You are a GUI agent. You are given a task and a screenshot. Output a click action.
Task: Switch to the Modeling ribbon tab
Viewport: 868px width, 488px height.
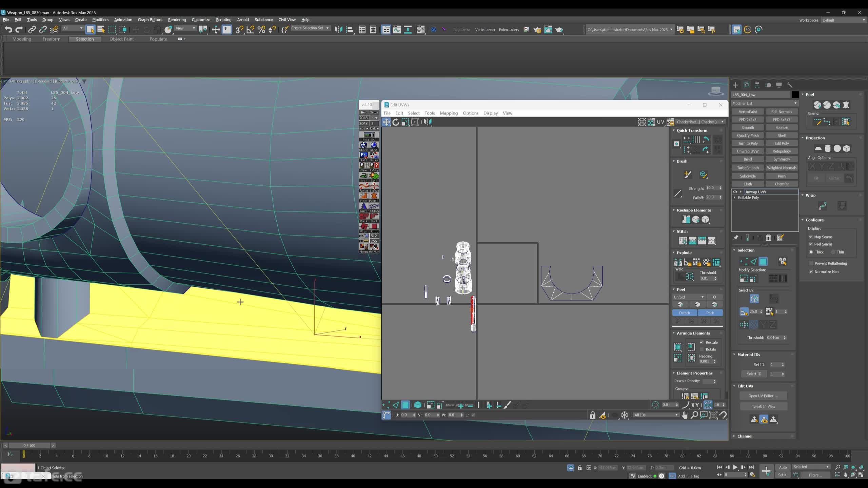pyautogui.click(x=22, y=39)
